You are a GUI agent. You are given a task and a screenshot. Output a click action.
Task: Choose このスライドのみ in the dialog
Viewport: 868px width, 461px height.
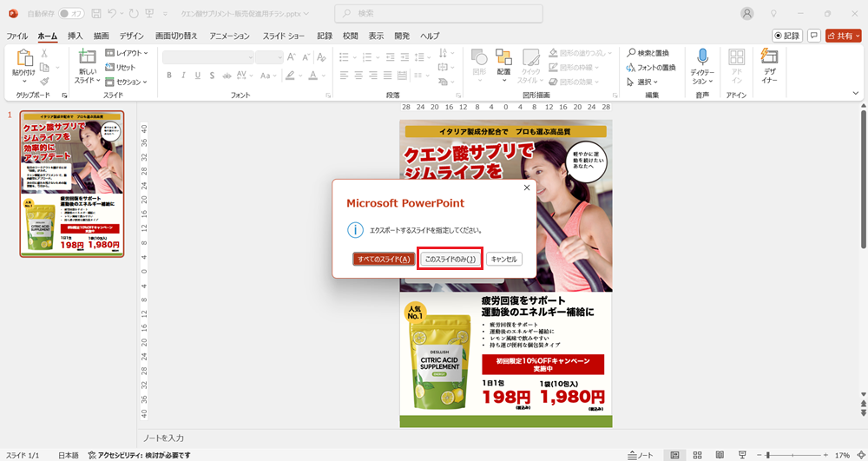(450, 259)
